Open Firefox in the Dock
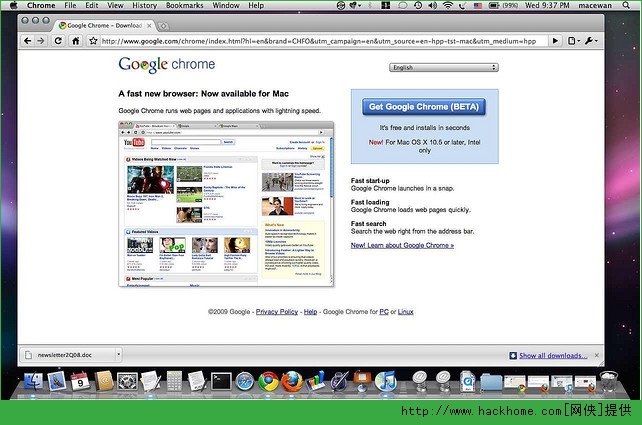 pos(292,382)
